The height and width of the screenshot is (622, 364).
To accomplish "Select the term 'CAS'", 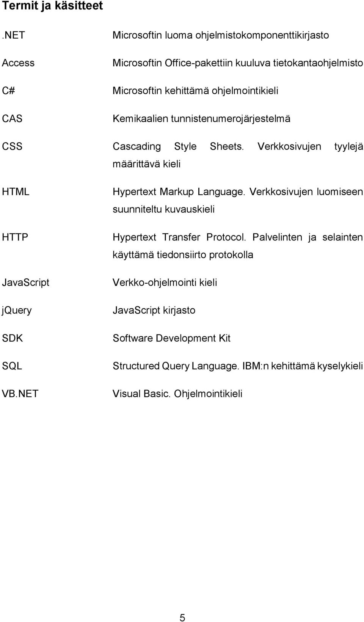I will tap(12, 118).
